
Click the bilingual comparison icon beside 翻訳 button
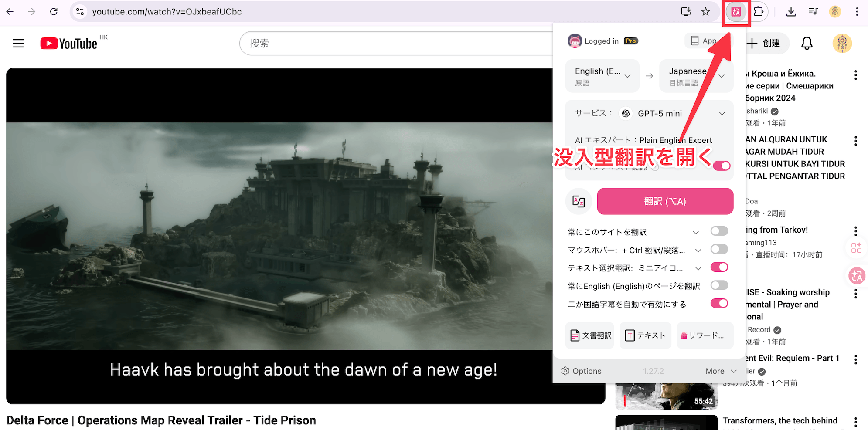[579, 201]
